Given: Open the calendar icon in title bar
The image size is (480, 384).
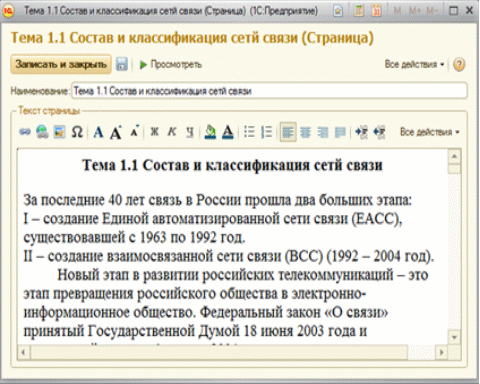Looking at the screenshot, I should 377,11.
